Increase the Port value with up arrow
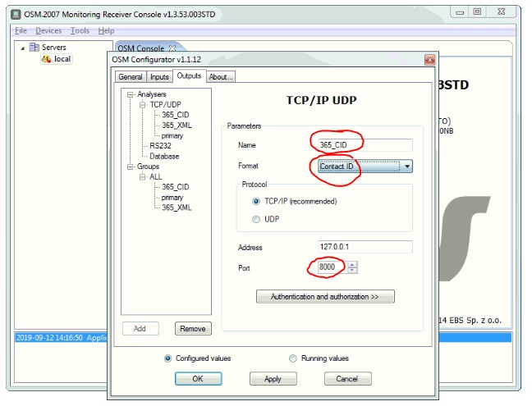Image resolution: width=532 pixels, height=406 pixels. 352,264
